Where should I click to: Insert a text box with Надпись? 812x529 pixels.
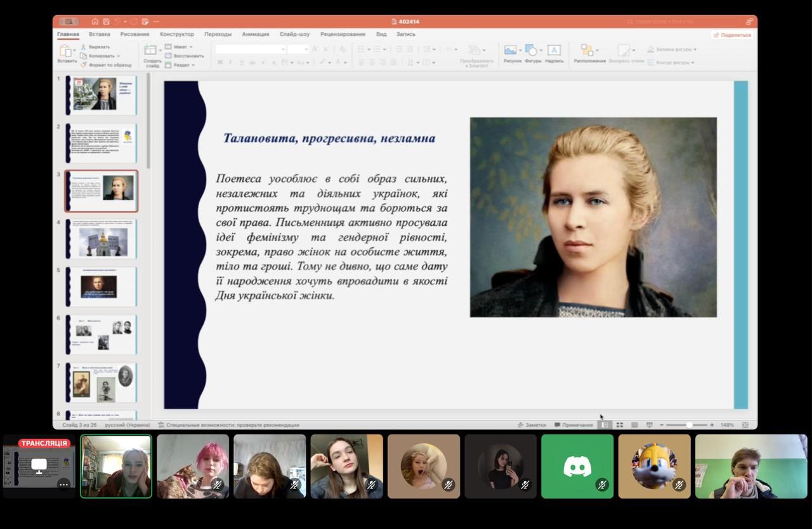coord(554,51)
